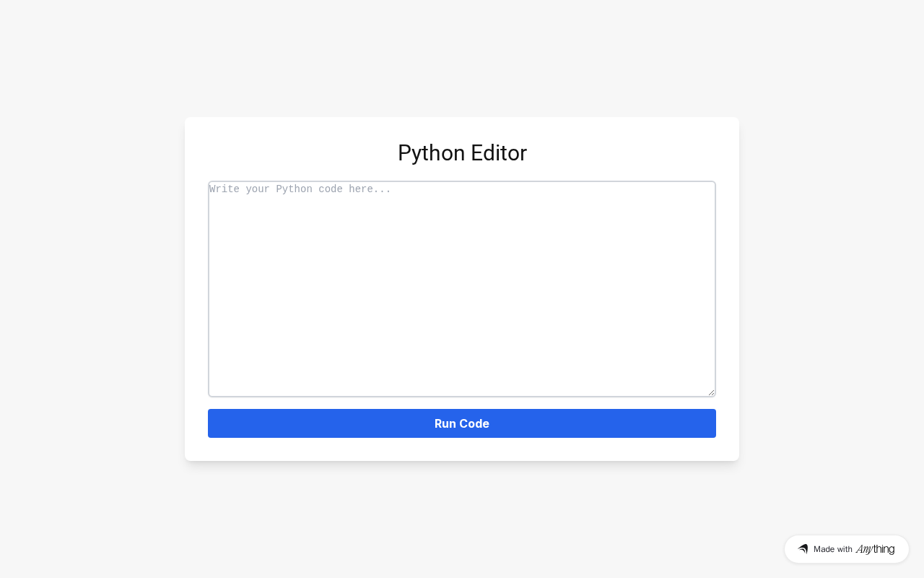Click the "Made with" text label
Viewport: 924px width, 578px height.
pos(833,549)
